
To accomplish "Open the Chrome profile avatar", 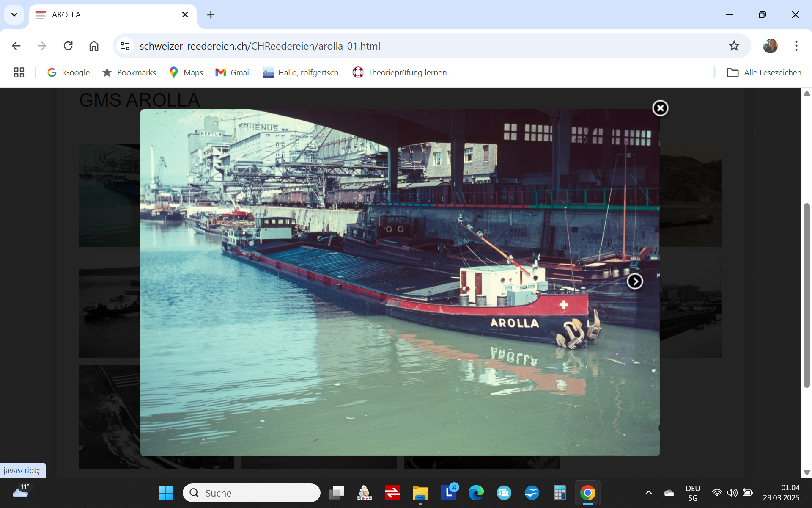I will tap(770, 46).
